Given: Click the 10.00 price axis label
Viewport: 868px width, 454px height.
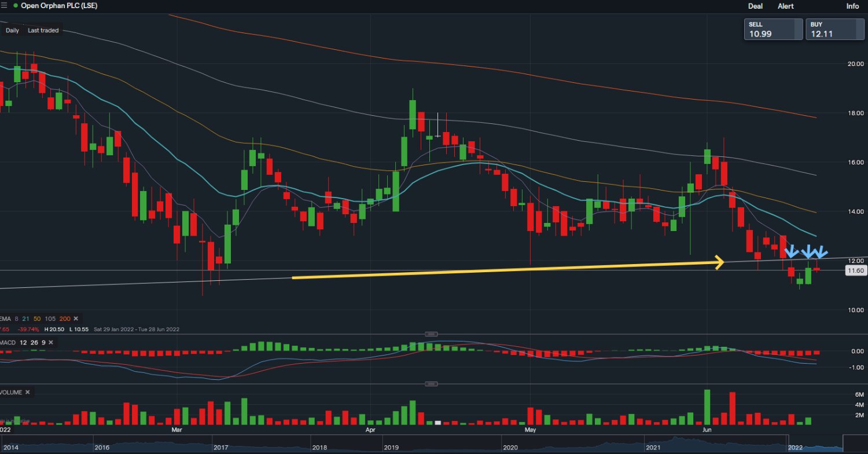Looking at the screenshot, I should [855, 310].
